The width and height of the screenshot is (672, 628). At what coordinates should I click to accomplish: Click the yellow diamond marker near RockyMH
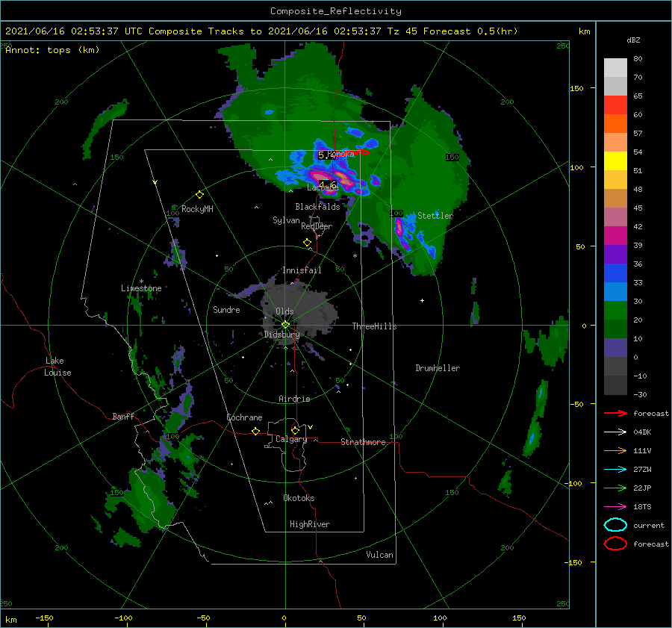pos(199,195)
